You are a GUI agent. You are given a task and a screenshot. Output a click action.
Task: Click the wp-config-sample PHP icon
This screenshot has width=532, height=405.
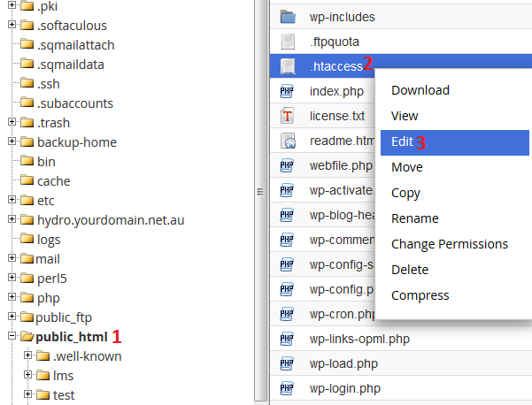[x=287, y=264]
